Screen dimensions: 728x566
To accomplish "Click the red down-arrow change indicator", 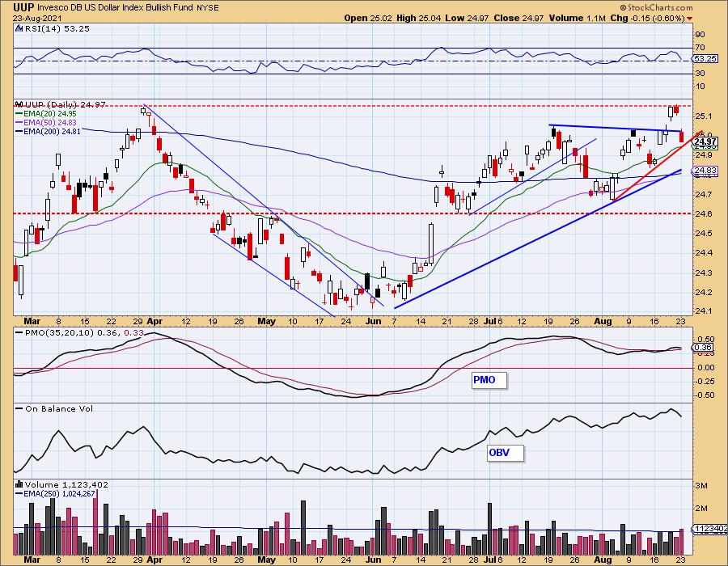I will pyautogui.click(x=689, y=19).
